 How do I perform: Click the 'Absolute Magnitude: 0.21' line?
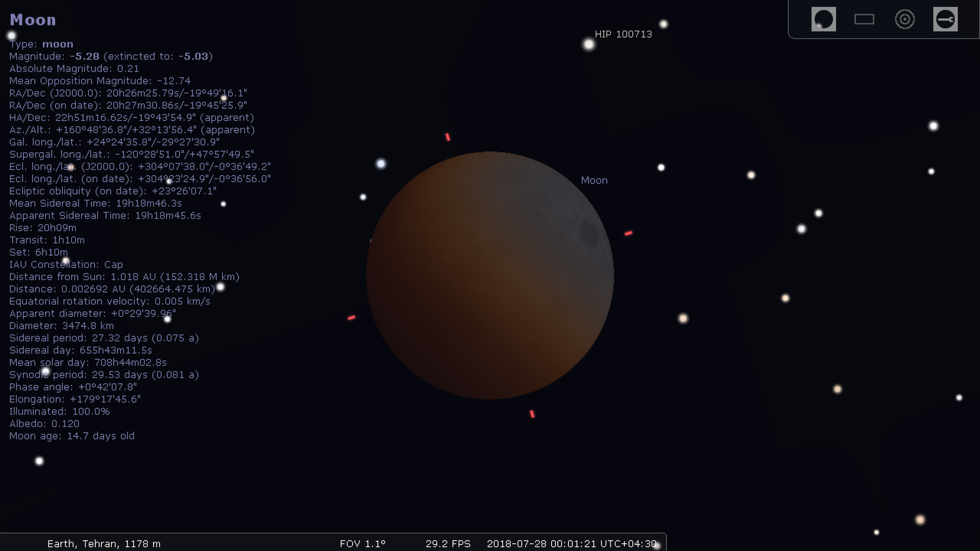[74, 69]
